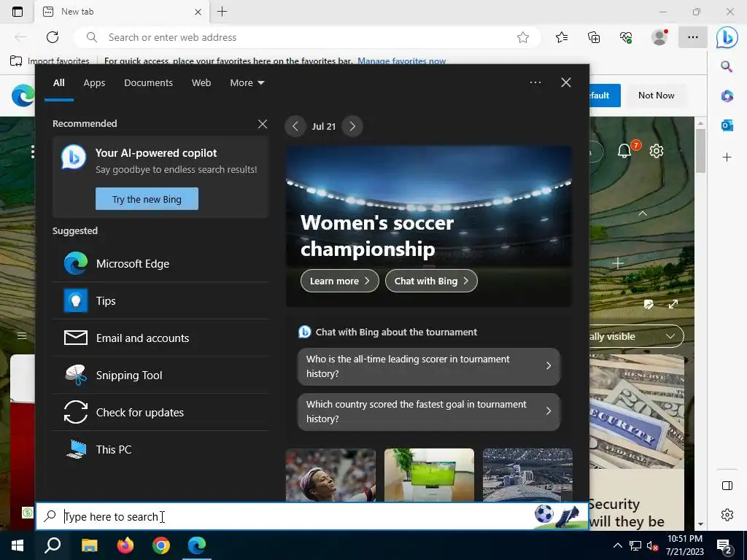
Task: Expand the More dropdown in search
Action: [x=247, y=83]
